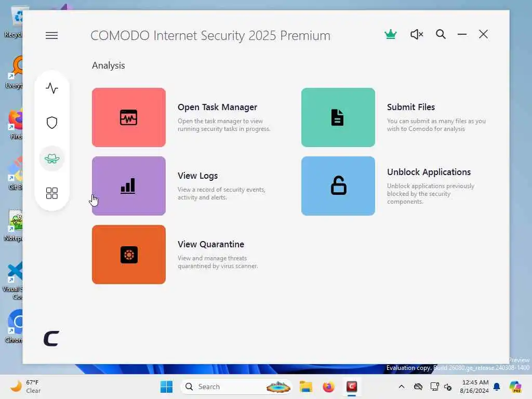Open the Windows Start menu

pyautogui.click(x=166, y=387)
